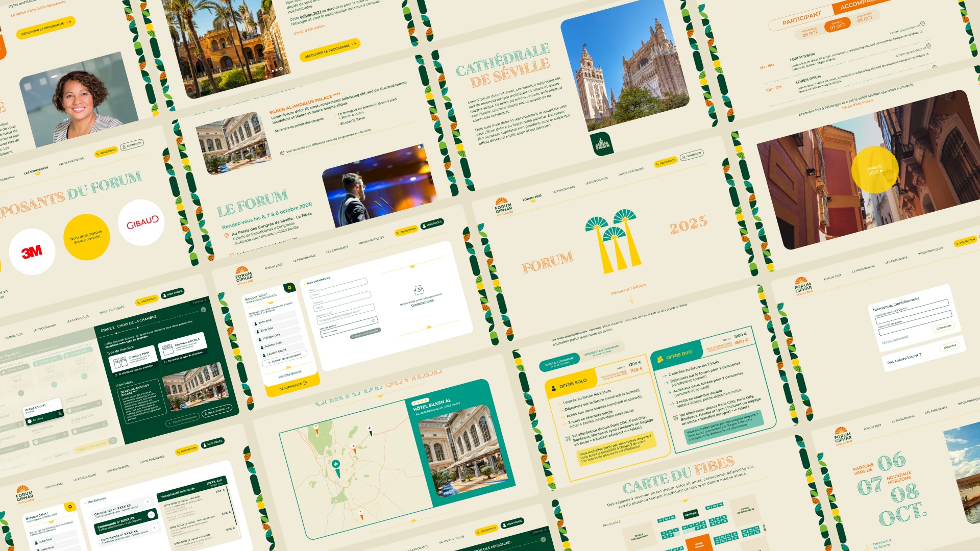Select the PARTICIPANT tab
Viewport: 980px width, 551px height.
coord(801,19)
